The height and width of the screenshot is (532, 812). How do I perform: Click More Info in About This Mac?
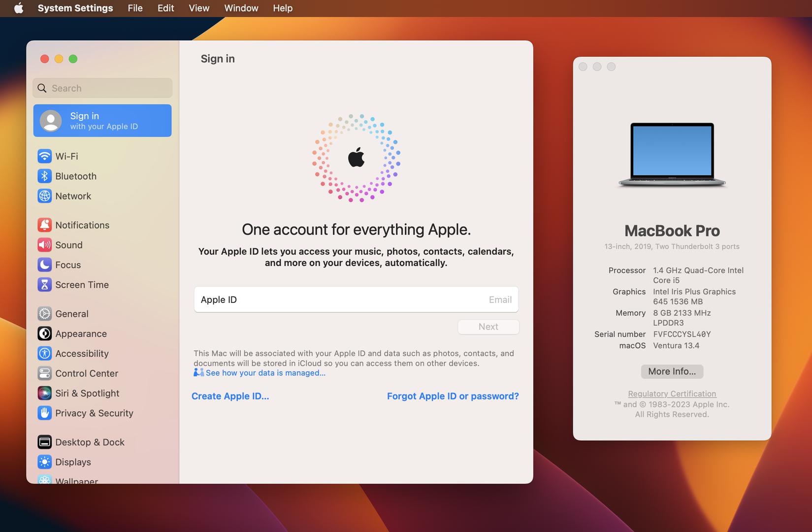point(672,371)
